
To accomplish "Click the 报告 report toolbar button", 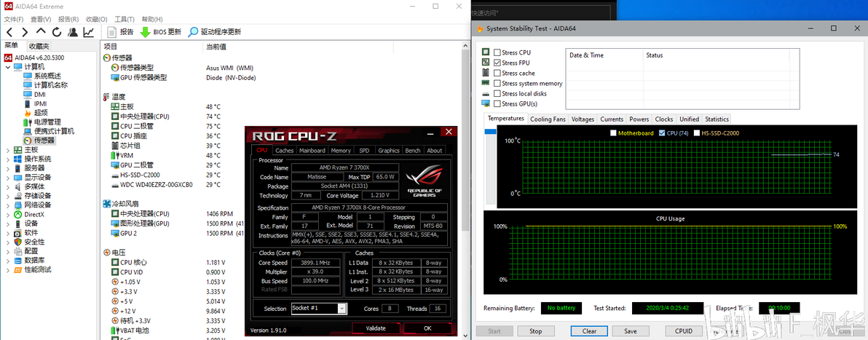I will (x=121, y=32).
